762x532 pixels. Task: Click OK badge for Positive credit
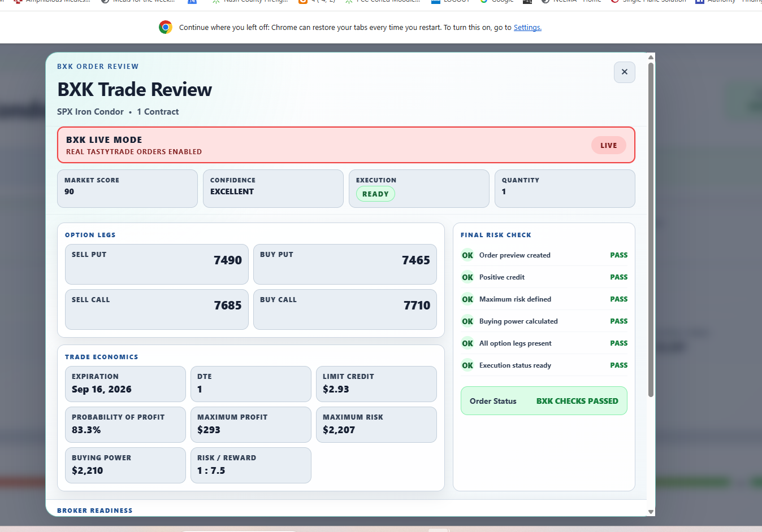467,277
